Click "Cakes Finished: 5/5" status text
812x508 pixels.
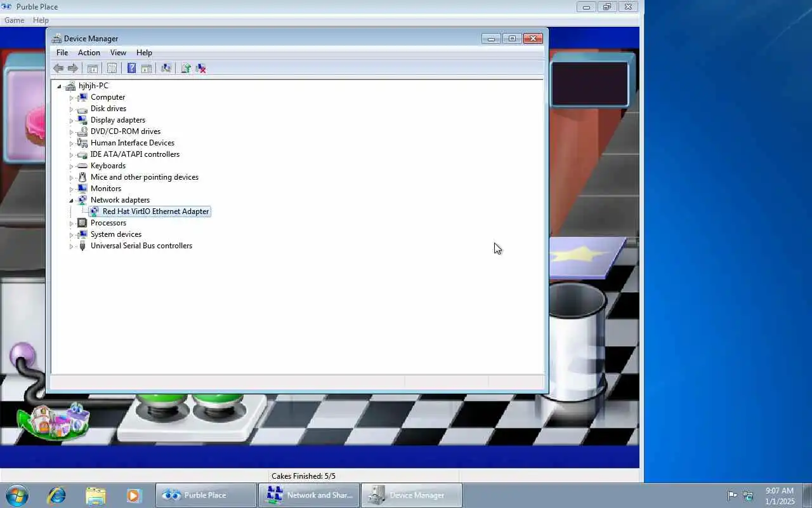[303, 476]
